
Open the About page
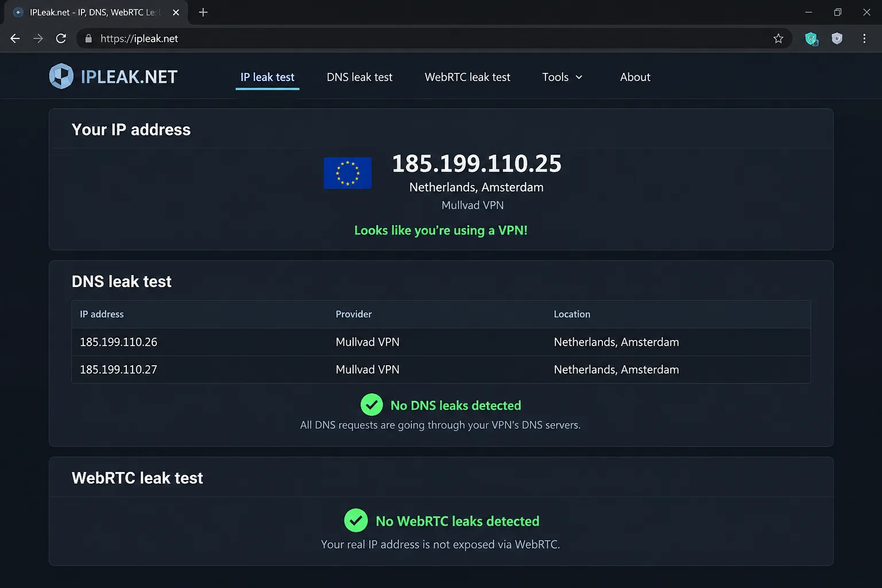click(635, 77)
